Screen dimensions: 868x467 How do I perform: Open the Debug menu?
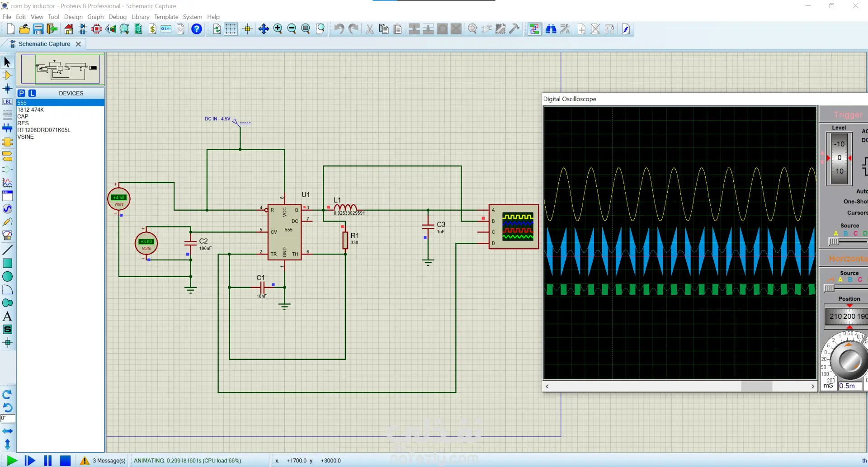117,17
